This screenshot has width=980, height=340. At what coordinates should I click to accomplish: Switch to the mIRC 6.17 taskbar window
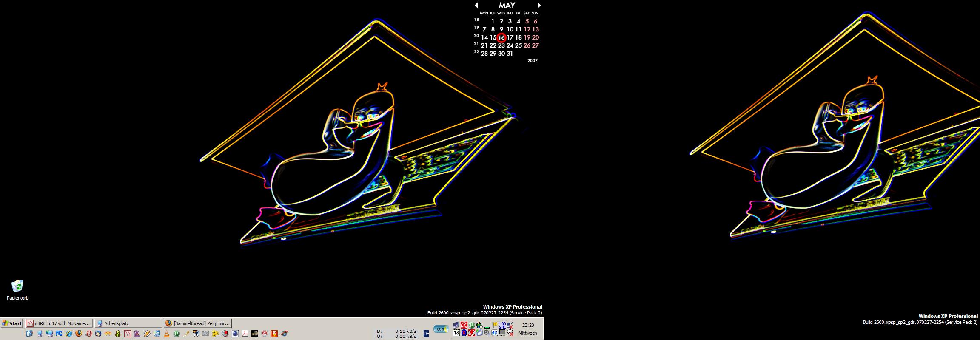[x=59, y=323]
